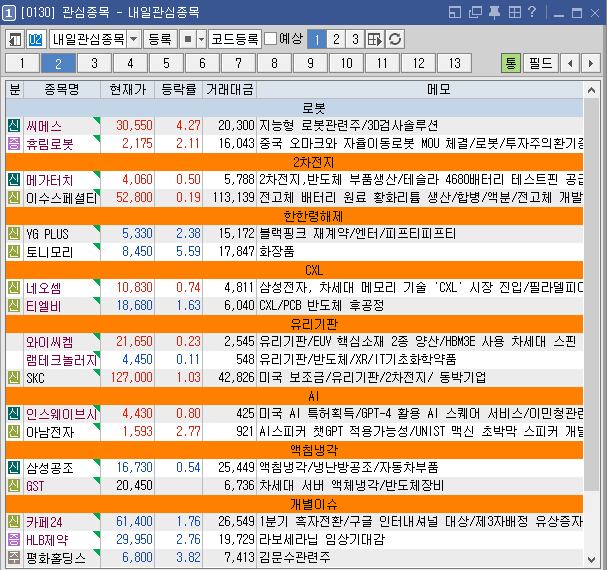The width and height of the screenshot is (607, 570).
Task: Select view mode 1 in the toolbar
Action: point(317,39)
